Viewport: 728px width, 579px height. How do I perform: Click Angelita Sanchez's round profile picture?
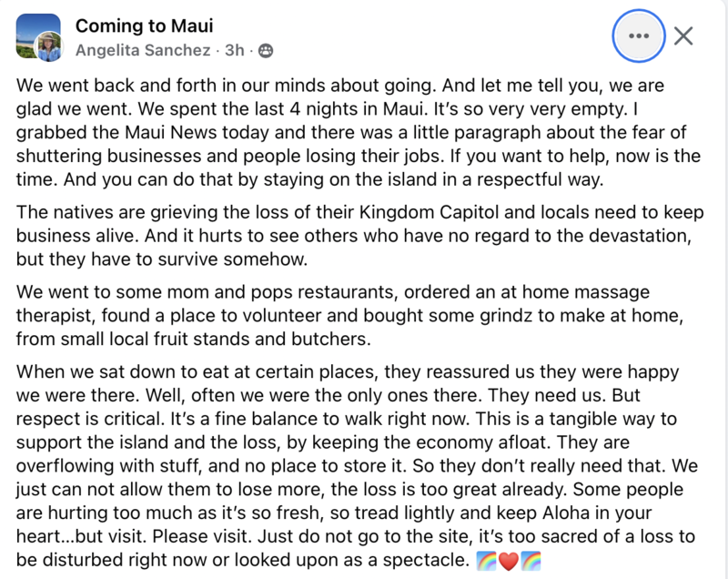coord(49,47)
